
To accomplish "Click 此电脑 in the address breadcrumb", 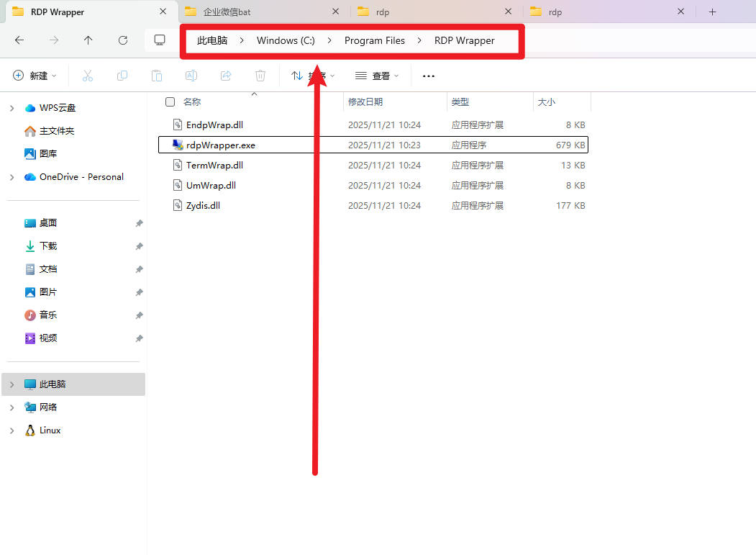I will click(212, 40).
